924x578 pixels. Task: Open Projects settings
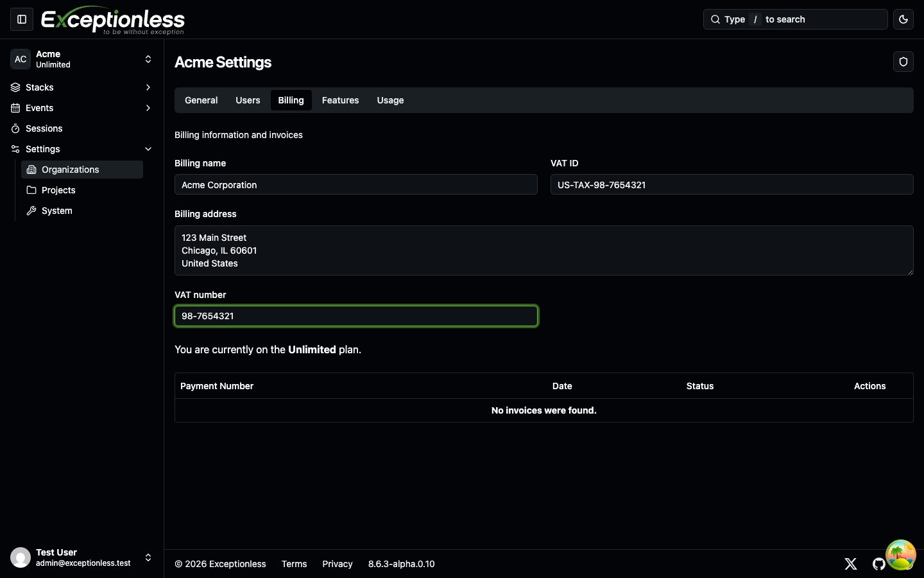(x=82, y=190)
